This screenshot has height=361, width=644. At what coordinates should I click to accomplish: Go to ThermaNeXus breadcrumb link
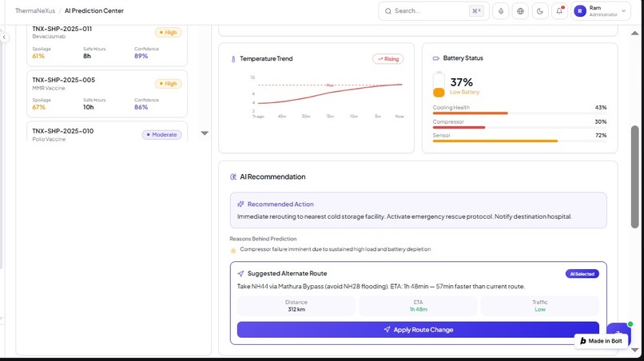coord(35,10)
